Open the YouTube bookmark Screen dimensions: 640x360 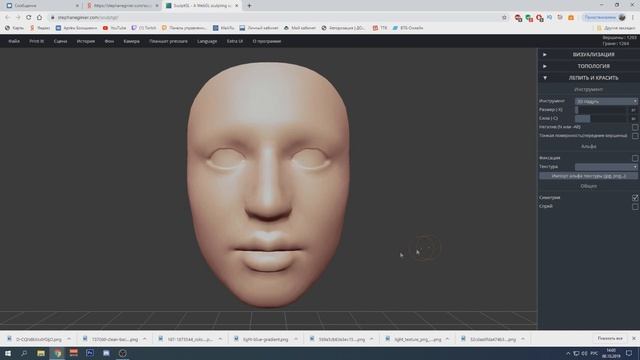tap(114, 28)
